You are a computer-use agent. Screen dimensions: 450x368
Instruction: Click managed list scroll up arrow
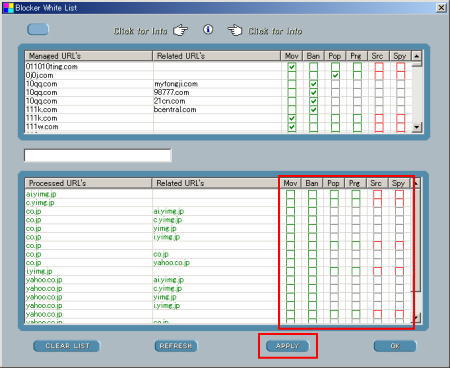tap(417, 56)
